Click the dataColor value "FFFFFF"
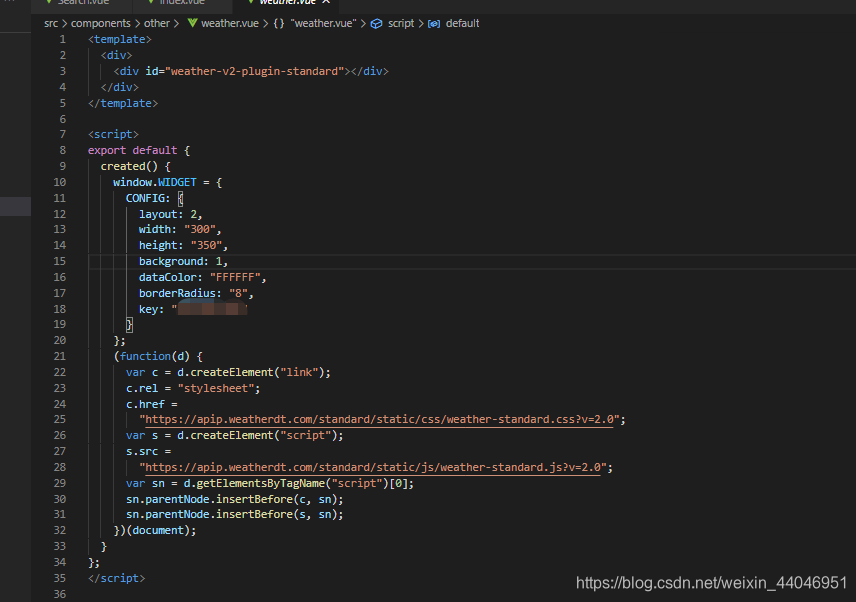The height and width of the screenshot is (602, 856). click(235, 277)
